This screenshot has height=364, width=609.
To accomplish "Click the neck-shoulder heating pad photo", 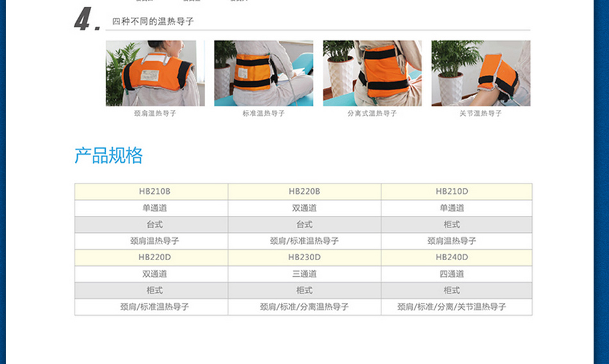I will (x=155, y=73).
